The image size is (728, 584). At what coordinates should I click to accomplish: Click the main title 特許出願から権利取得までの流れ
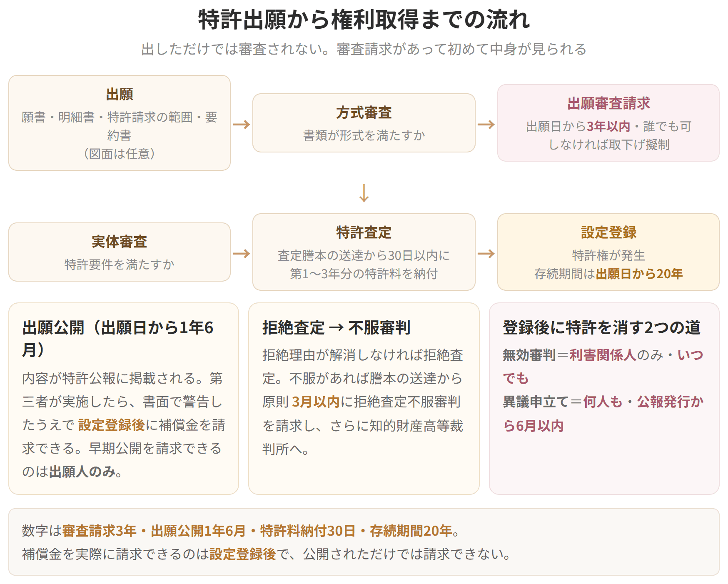tap(364, 20)
